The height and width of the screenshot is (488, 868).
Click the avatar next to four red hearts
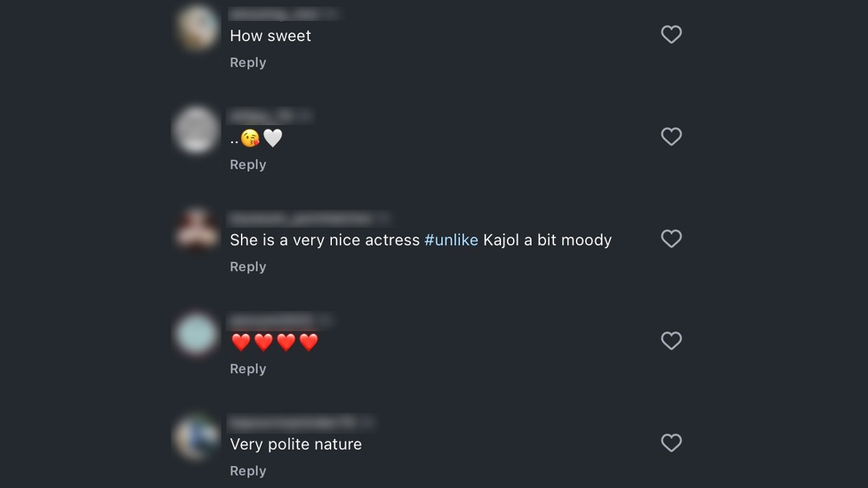[x=196, y=334]
